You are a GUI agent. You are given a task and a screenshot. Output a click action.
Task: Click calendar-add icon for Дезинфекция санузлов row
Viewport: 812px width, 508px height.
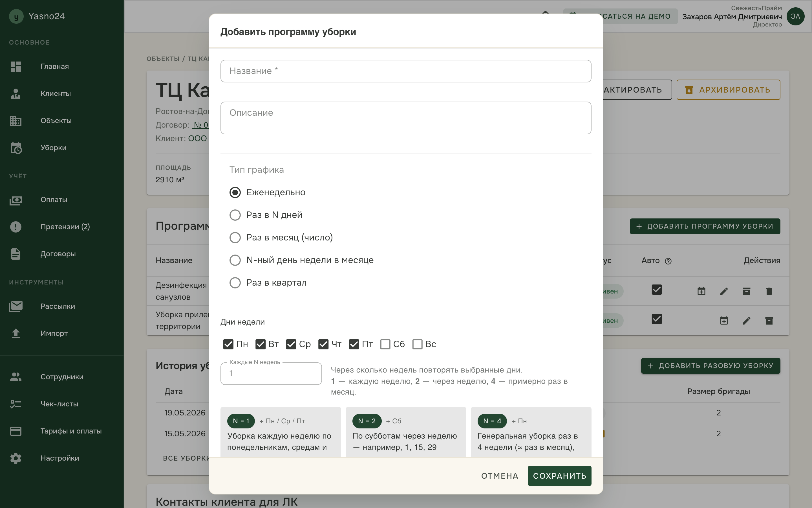[x=701, y=291]
